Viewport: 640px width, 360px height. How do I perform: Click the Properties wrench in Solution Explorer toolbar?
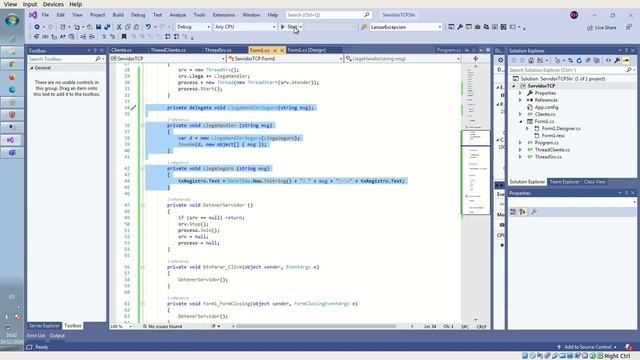point(617,60)
